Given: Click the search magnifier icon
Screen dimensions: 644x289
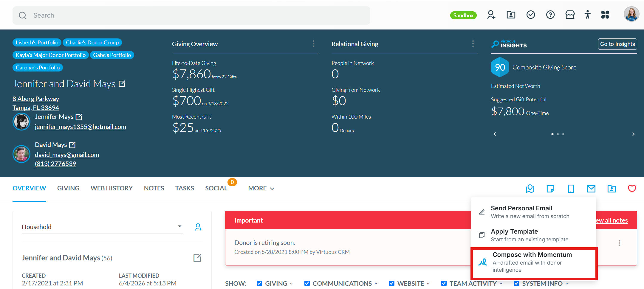Looking at the screenshot, I should [x=23, y=15].
